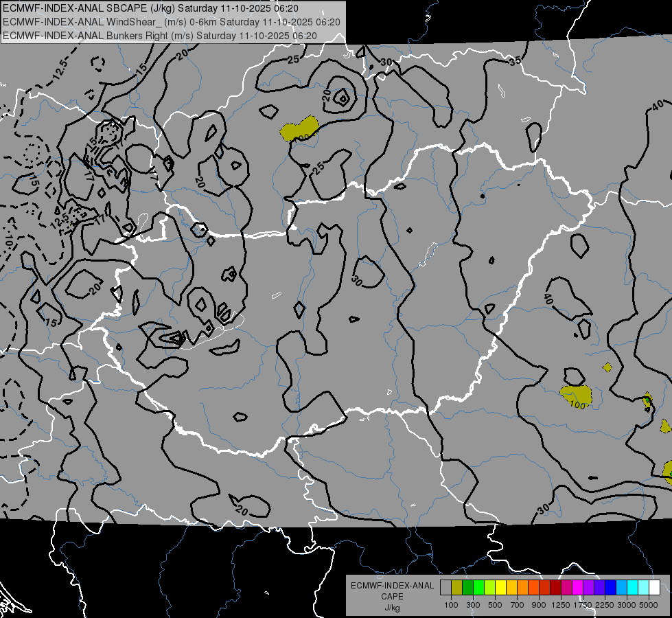Image resolution: width=672 pixels, height=618 pixels.
Task: Click the 900 legend tick label
Action: (539, 605)
